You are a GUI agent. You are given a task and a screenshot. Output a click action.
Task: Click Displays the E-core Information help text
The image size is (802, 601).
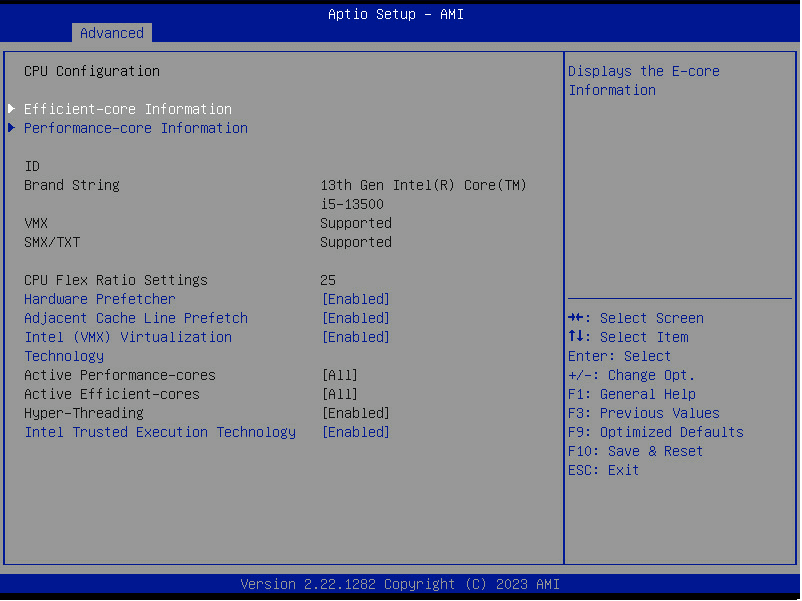[644, 80]
